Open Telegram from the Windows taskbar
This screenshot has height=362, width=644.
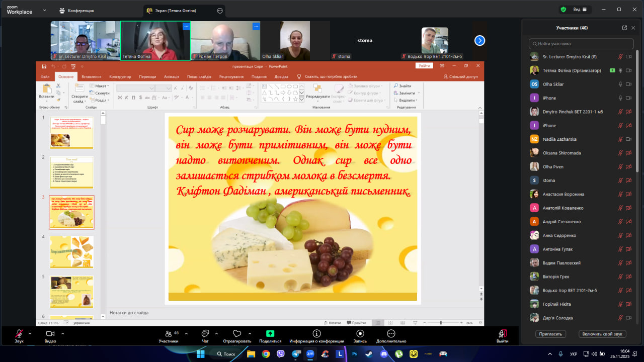coord(295,354)
